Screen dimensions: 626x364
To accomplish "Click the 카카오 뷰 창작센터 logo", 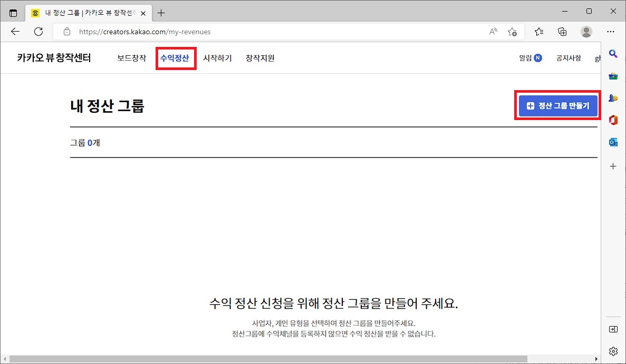I will [54, 58].
